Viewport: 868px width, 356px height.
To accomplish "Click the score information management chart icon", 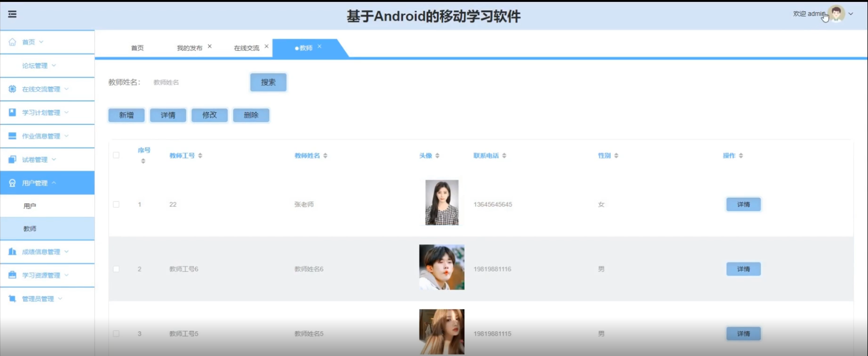I will 13,252.
